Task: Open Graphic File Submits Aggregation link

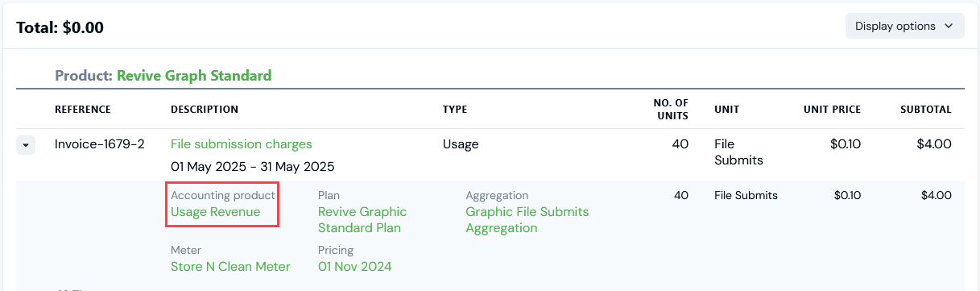Action: 527,220
